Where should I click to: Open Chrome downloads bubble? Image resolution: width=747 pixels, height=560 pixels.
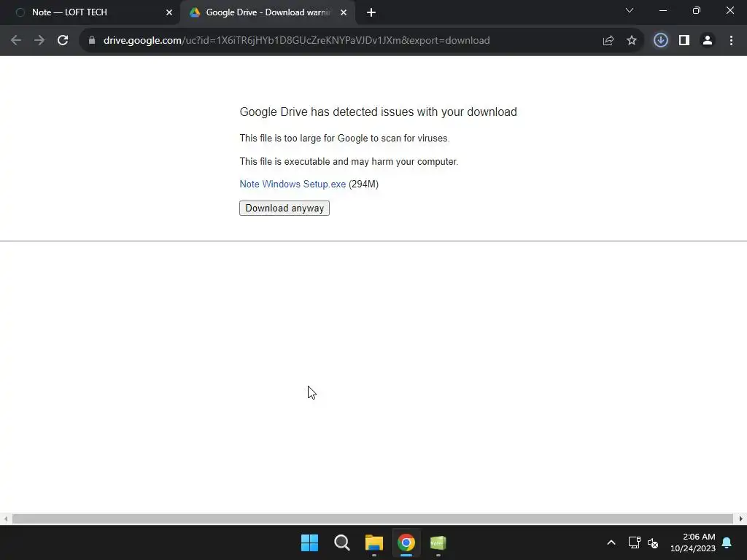point(661,41)
